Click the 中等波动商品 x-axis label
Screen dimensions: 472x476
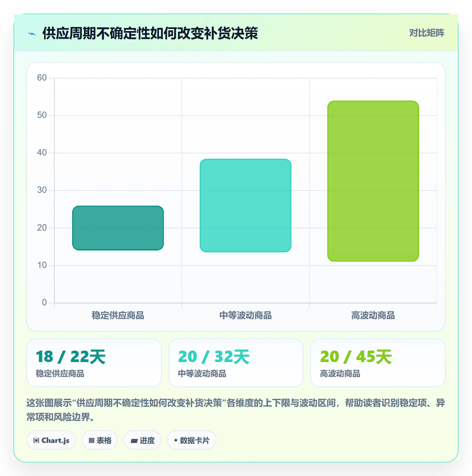(x=245, y=316)
